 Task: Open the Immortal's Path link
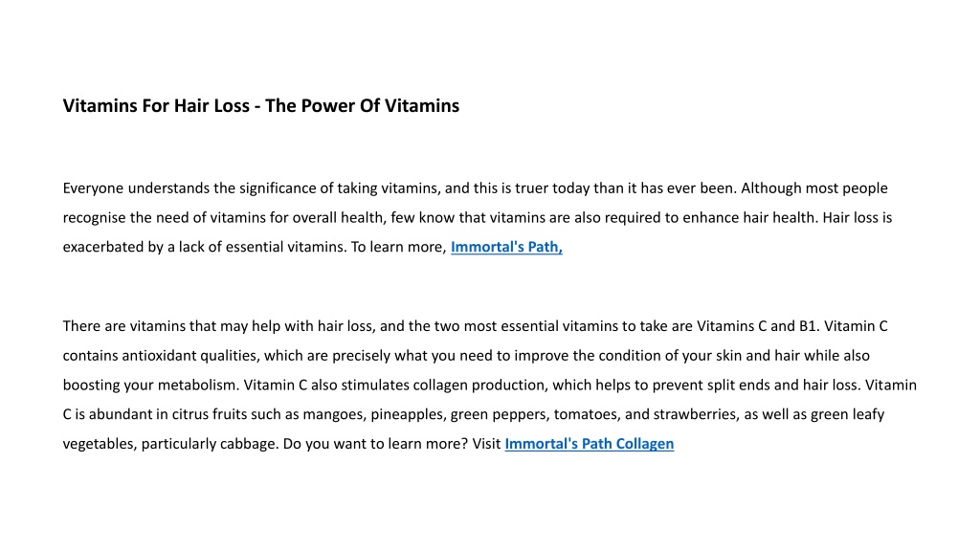(506, 248)
